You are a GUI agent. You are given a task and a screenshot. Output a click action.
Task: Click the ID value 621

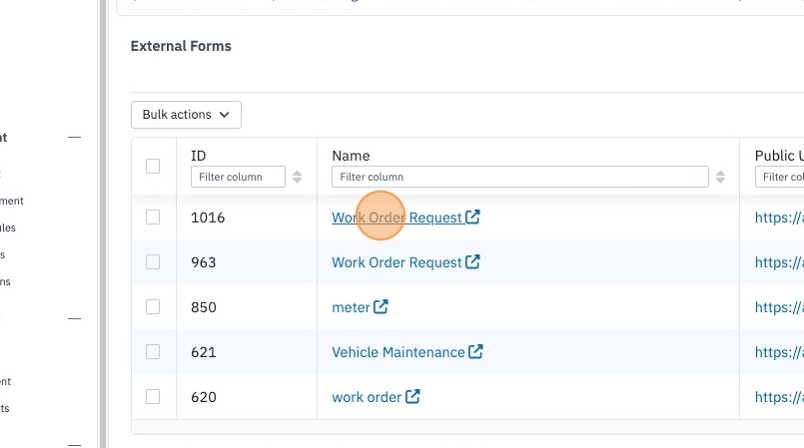(x=204, y=352)
